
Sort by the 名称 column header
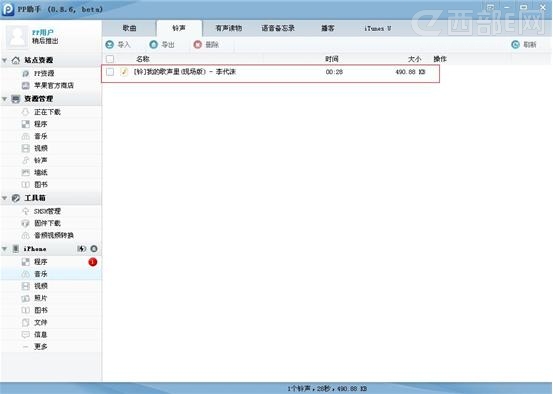tap(143, 59)
